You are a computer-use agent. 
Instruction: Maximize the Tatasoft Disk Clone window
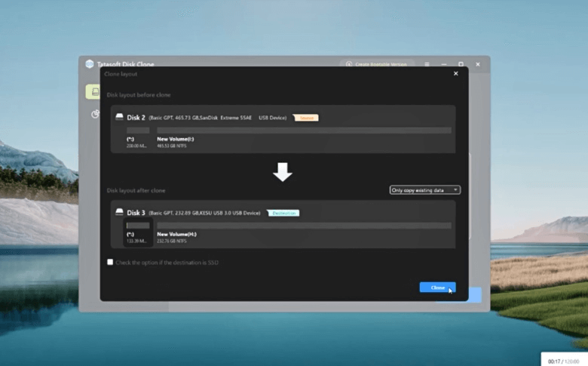pyautogui.click(x=461, y=64)
